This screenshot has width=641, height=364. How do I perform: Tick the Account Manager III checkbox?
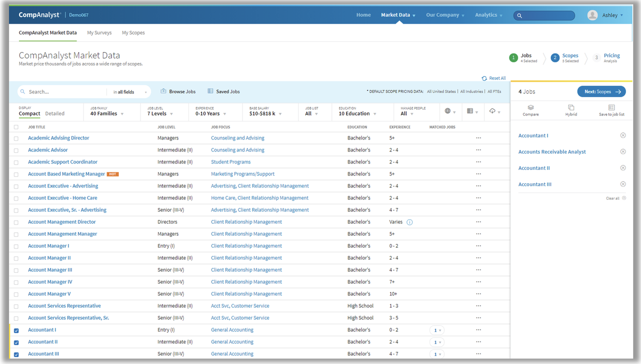click(16, 270)
